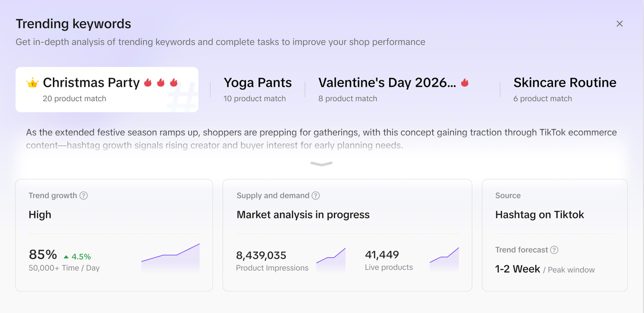The width and height of the screenshot is (644, 313).
Task: Click the Hashtag on Tiktok source text
Action: [539, 215]
